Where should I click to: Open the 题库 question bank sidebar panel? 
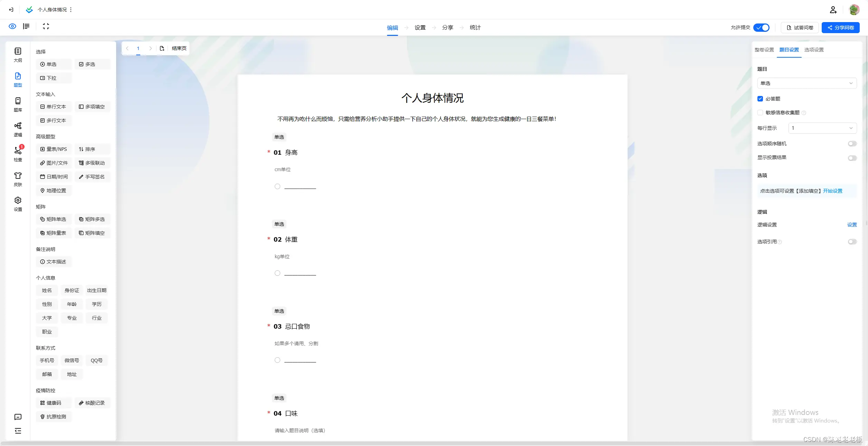18,105
